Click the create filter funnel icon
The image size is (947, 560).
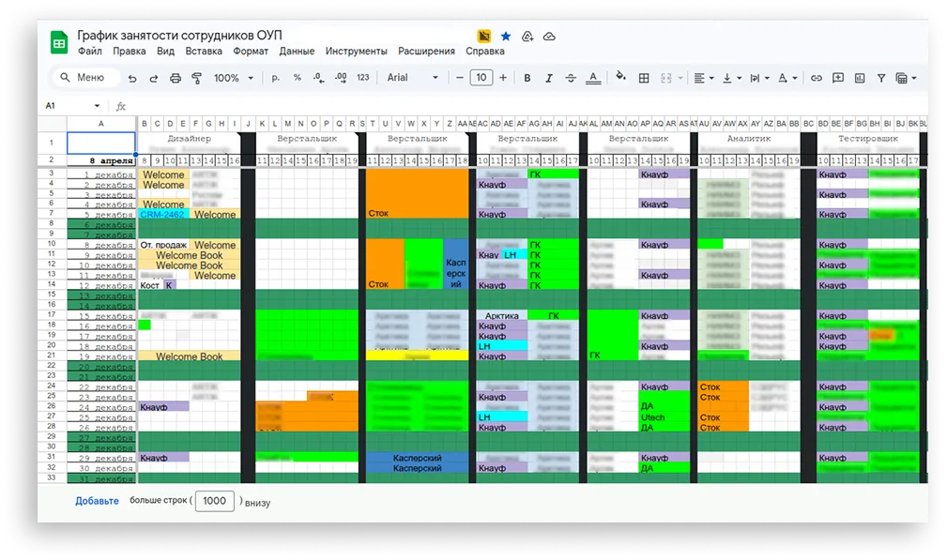pyautogui.click(x=880, y=78)
